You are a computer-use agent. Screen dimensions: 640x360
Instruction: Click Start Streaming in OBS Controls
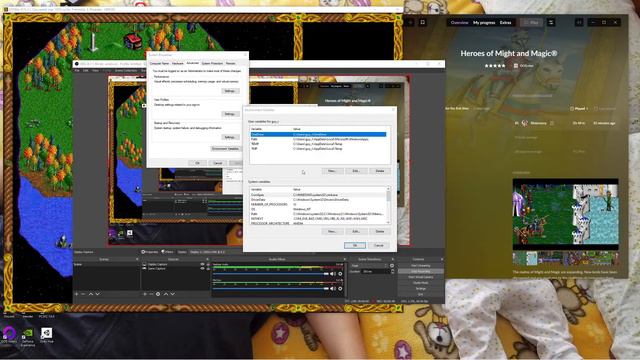420,266
